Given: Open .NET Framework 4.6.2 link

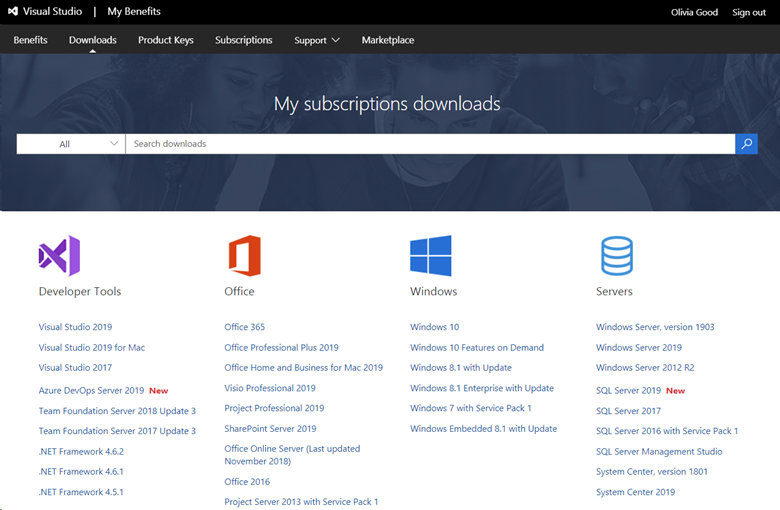Looking at the screenshot, I should [x=81, y=451].
